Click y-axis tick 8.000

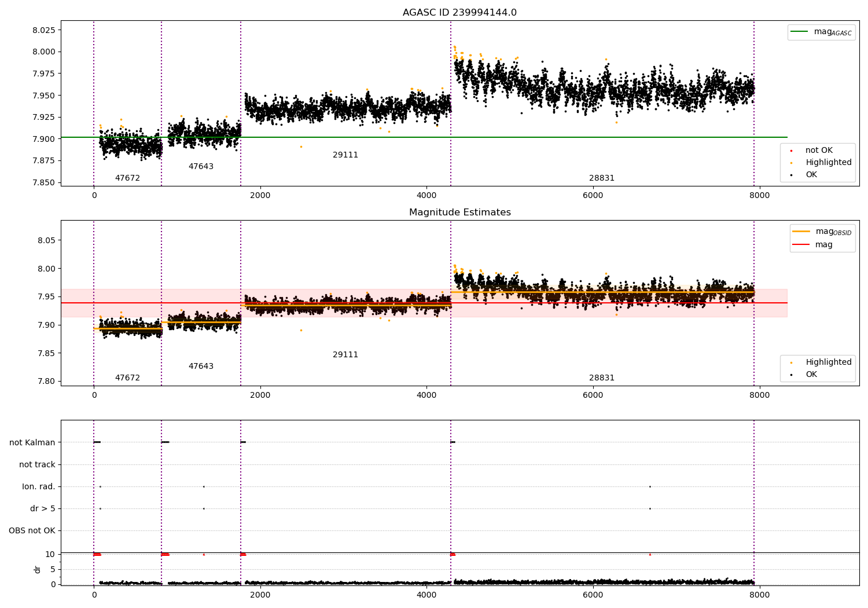pos(44,52)
